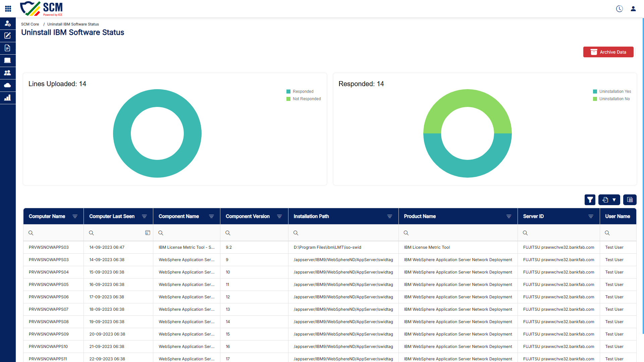Screen dimensions: 644x362
Task: Click the vertical page scrollbar
Action: click(643, 176)
